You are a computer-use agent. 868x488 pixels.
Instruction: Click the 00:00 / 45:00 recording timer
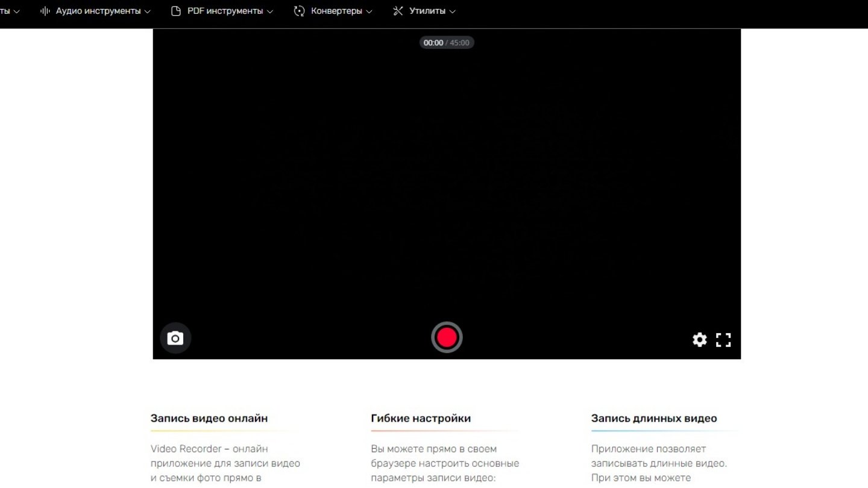(x=447, y=43)
